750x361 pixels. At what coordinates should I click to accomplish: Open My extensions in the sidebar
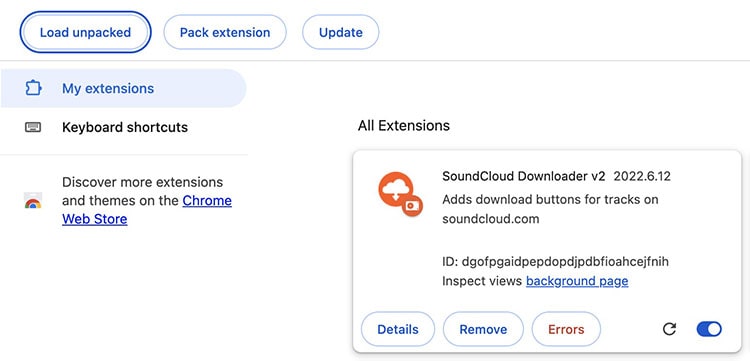(123, 88)
